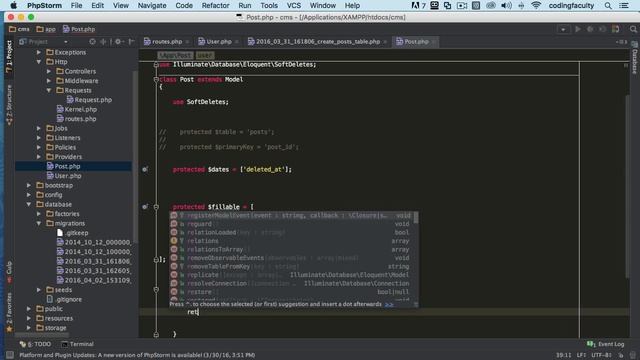Click the project panel settings gear icon
Image resolution: width=640 pixels, height=360 pixels.
(x=118, y=42)
